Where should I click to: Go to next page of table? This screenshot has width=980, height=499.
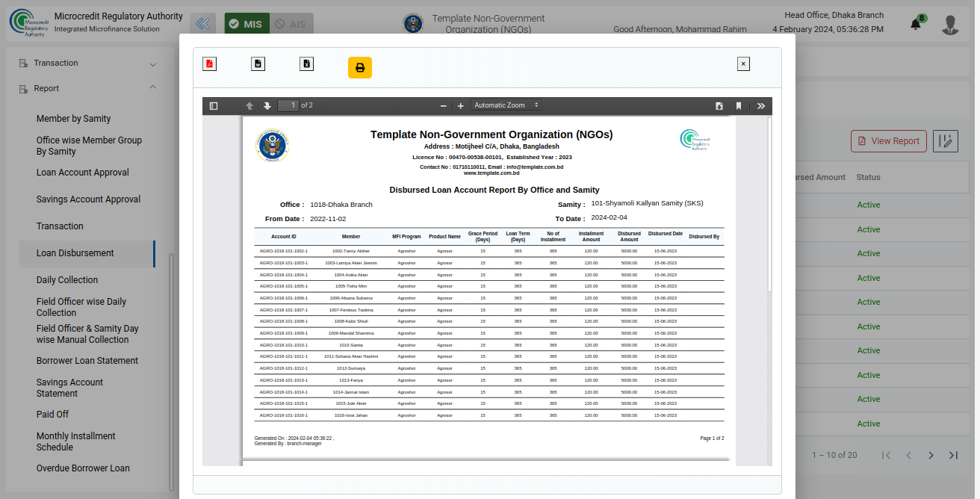pyautogui.click(x=931, y=455)
